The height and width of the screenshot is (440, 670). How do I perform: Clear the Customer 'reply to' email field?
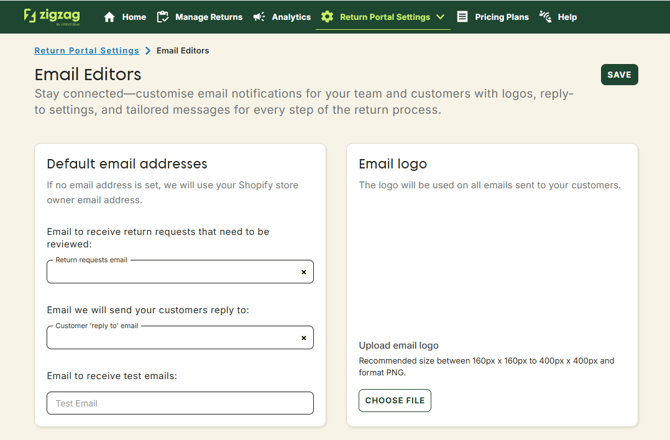pos(304,338)
